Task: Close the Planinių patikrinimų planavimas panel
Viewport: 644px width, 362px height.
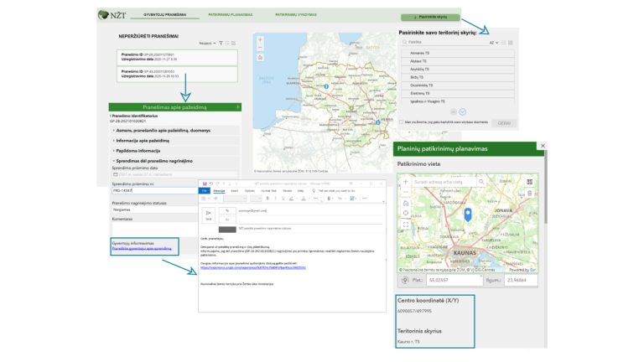Action: coord(543,146)
